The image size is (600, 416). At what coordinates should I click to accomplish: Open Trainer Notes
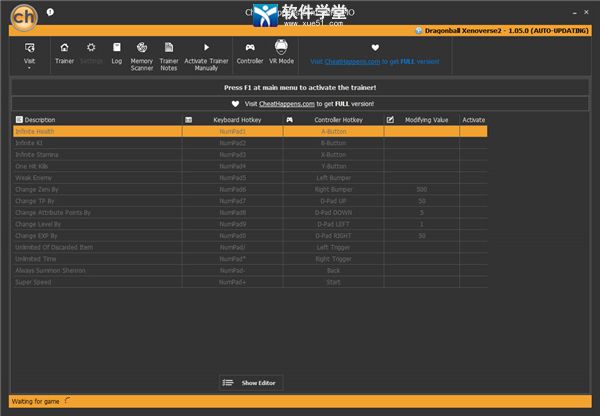[x=169, y=48]
